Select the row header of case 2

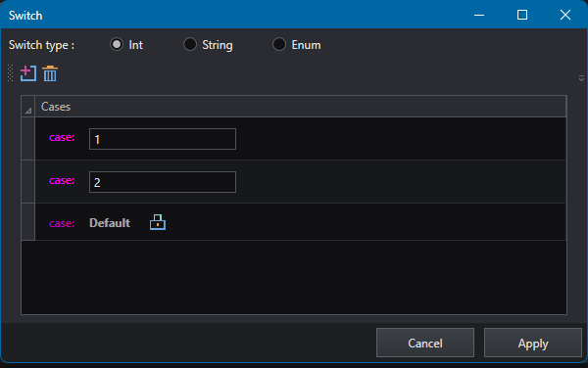tap(28, 182)
